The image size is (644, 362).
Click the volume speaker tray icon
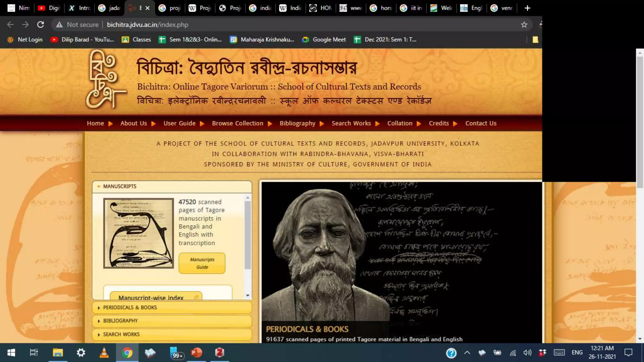[x=527, y=353]
